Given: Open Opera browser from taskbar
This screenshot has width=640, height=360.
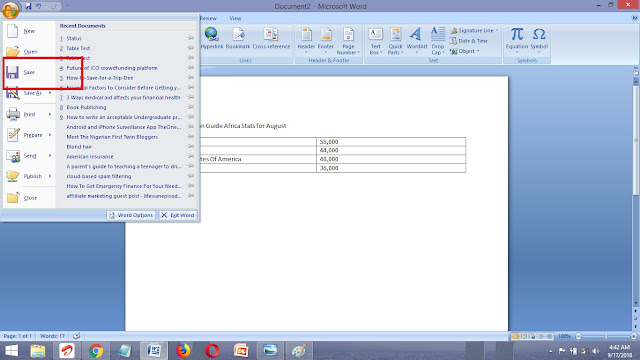Looking at the screenshot, I should (x=212, y=351).
